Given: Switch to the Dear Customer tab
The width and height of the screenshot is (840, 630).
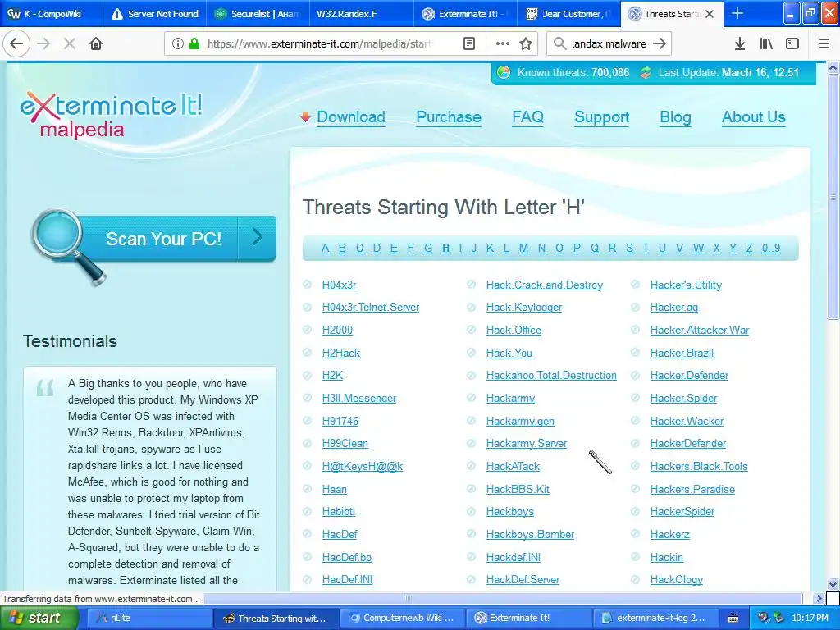Looking at the screenshot, I should (x=569, y=14).
